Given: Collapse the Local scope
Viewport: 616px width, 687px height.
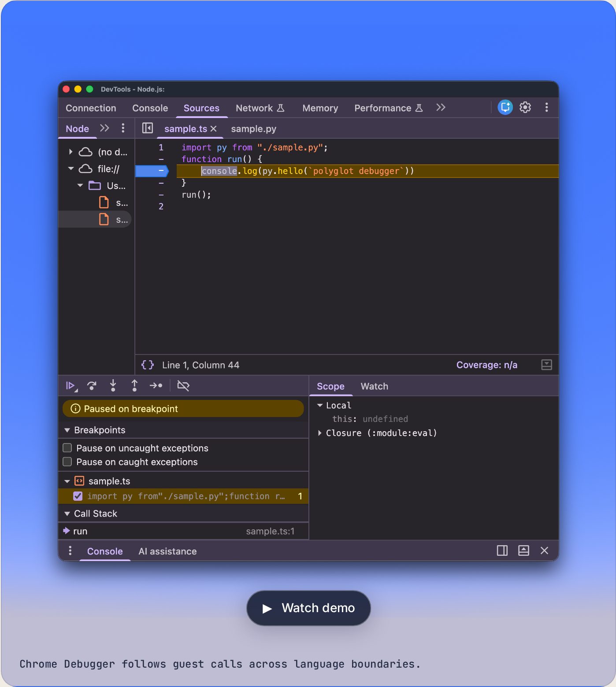Looking at the screenshot, I should 320,405.
